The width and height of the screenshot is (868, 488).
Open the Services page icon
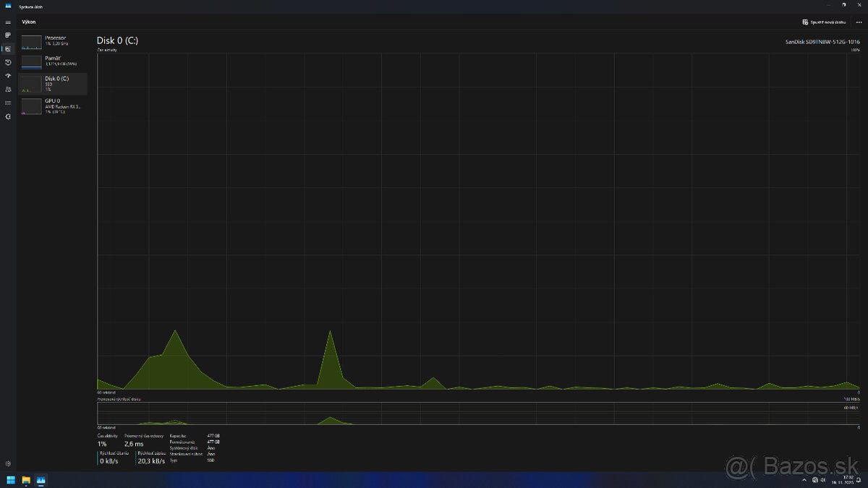tap(8, 116)
